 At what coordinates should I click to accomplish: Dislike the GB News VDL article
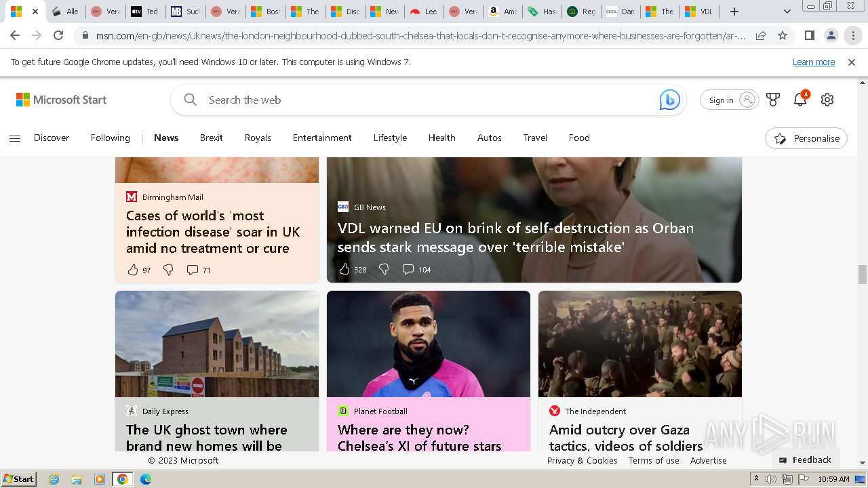pos(384,269)
